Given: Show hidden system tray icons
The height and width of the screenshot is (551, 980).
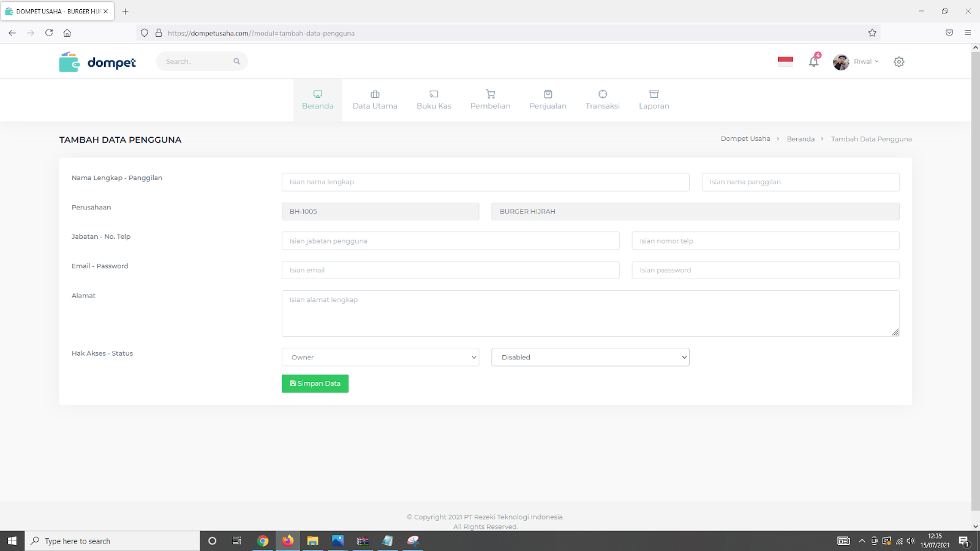Looking at the screenshot, I should (x=862, y=541).
